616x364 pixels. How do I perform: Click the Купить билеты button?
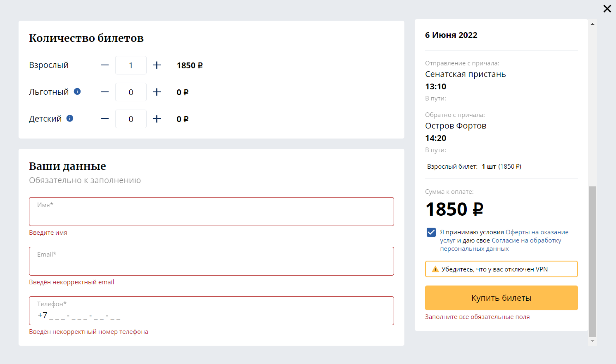click(501, 298)
